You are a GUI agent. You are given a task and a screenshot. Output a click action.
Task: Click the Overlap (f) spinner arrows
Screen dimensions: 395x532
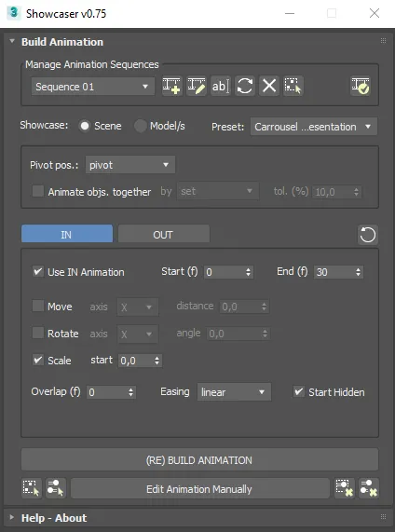(130, 392)
